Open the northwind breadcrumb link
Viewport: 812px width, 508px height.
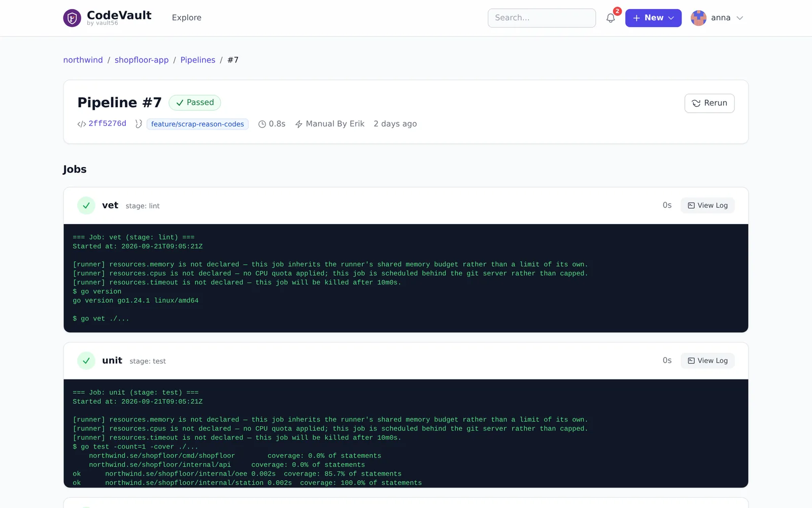[x=83, y=60]
